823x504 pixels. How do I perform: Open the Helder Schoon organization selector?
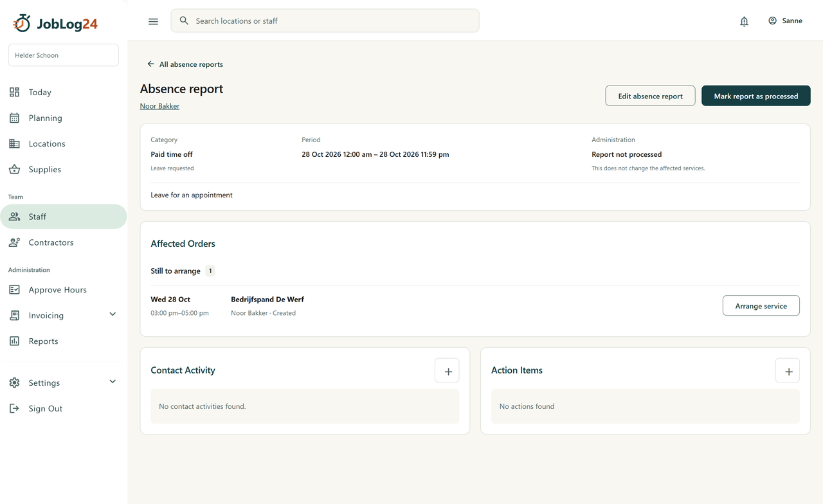tap(63, 55)
